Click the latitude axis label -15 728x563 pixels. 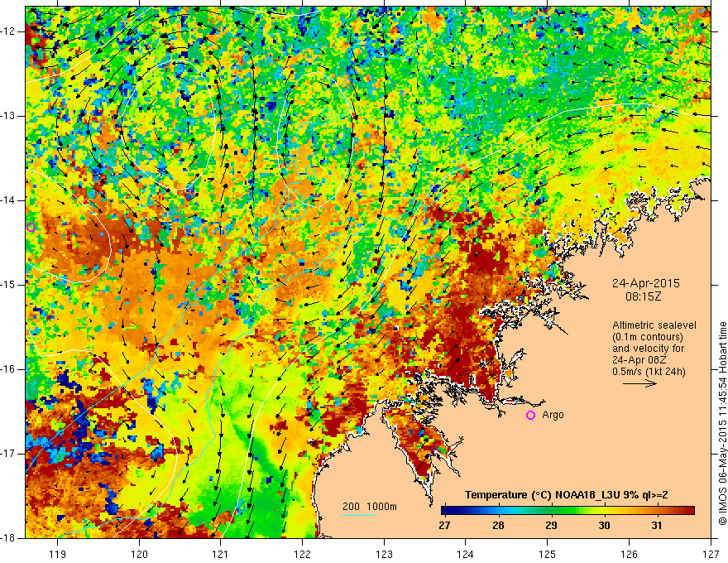11,284
